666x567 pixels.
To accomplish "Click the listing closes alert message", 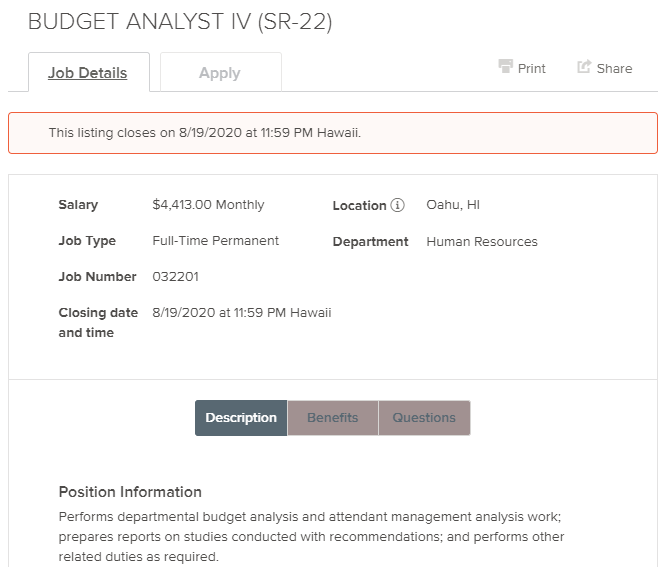I will (333, 133).
